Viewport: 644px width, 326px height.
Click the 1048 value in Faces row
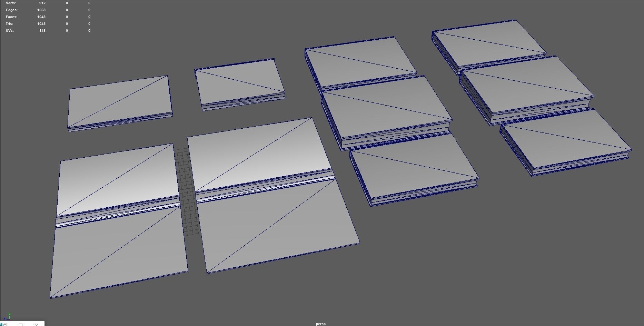pos(41,17)
